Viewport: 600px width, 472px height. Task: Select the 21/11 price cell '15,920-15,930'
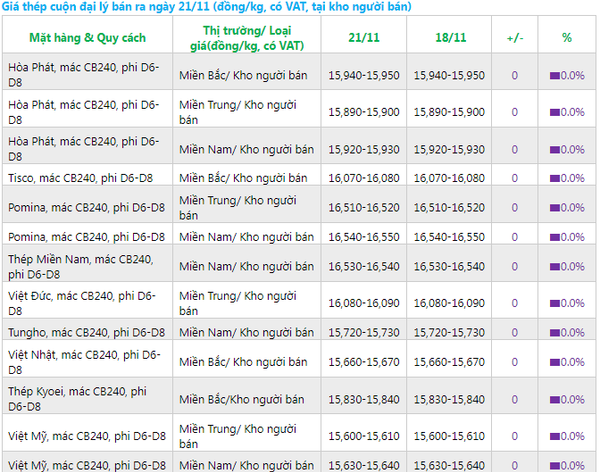pyautogui.click(x=364, y=149)
